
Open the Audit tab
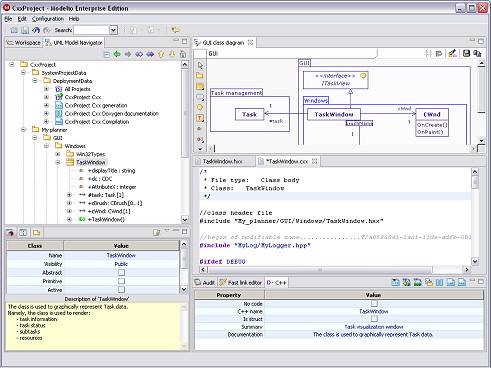205,283
